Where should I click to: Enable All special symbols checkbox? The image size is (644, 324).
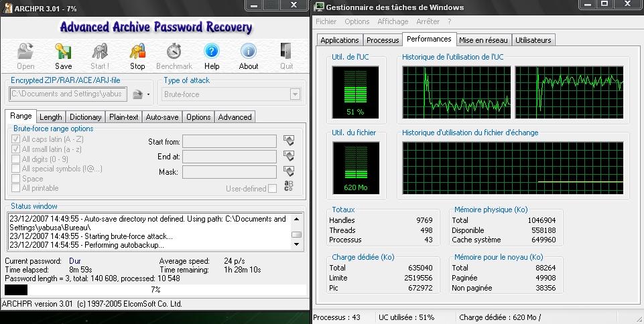[15, 169]
